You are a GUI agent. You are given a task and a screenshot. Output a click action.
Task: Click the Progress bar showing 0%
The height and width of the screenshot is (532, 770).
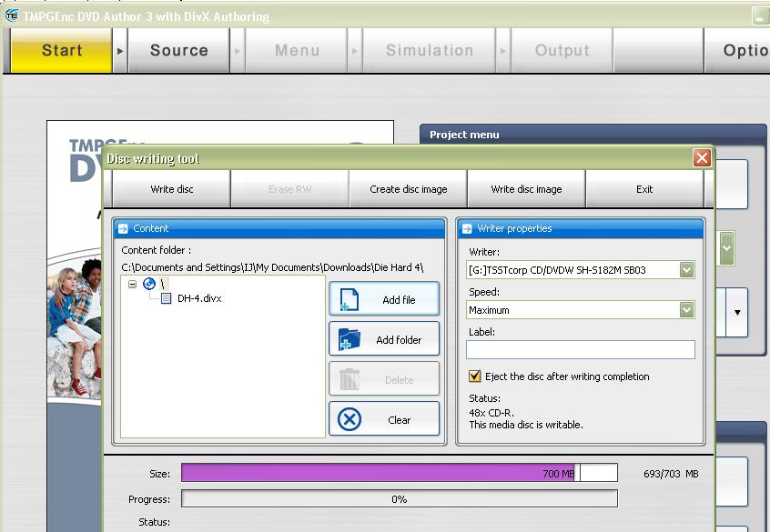click(x=400, y=498)
